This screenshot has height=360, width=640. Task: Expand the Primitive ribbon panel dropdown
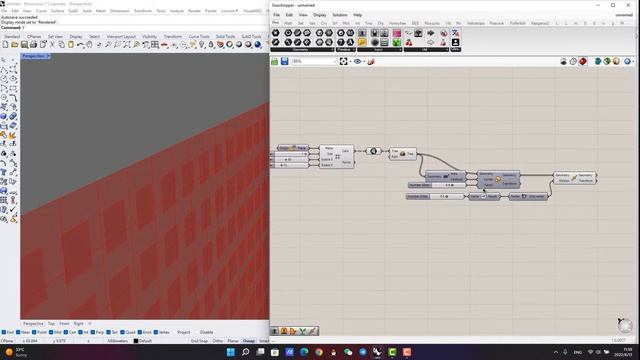353,50
